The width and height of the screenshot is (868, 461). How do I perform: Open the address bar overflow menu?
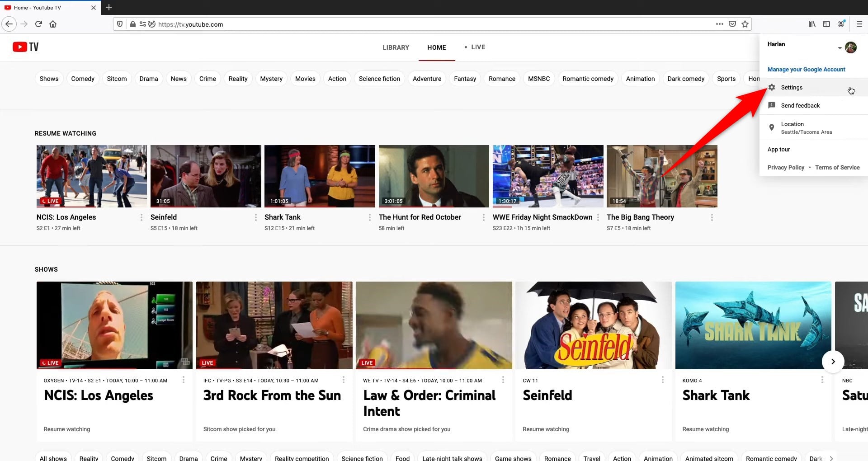click(720, 24)
